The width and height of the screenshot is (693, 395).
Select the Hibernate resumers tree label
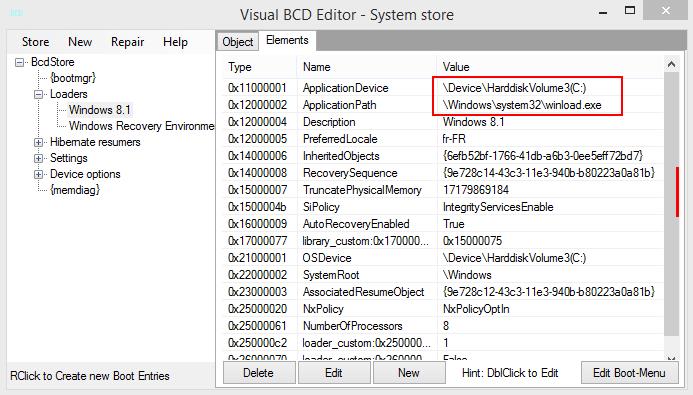coord(95,142)
